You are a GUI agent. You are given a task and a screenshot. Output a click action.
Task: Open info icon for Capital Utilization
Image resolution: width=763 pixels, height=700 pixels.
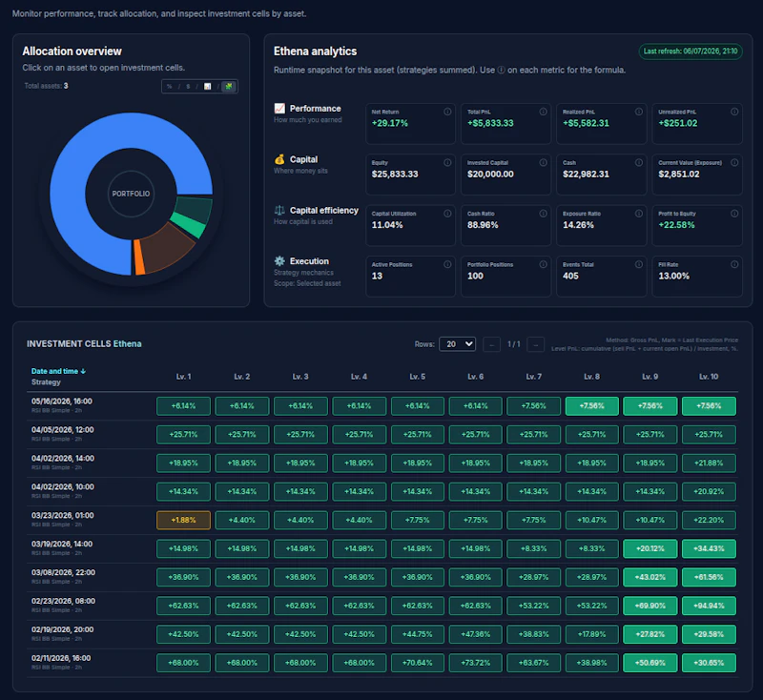tap(447, 213)
